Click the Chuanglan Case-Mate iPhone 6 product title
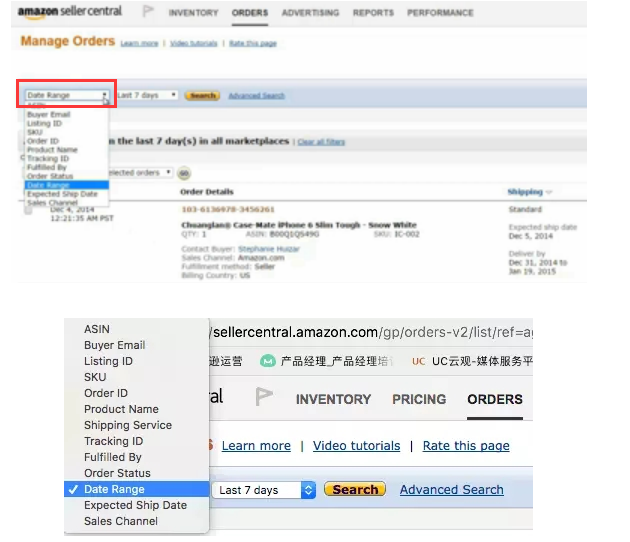This screenshot has width=630, height=542. coord(299,225)
